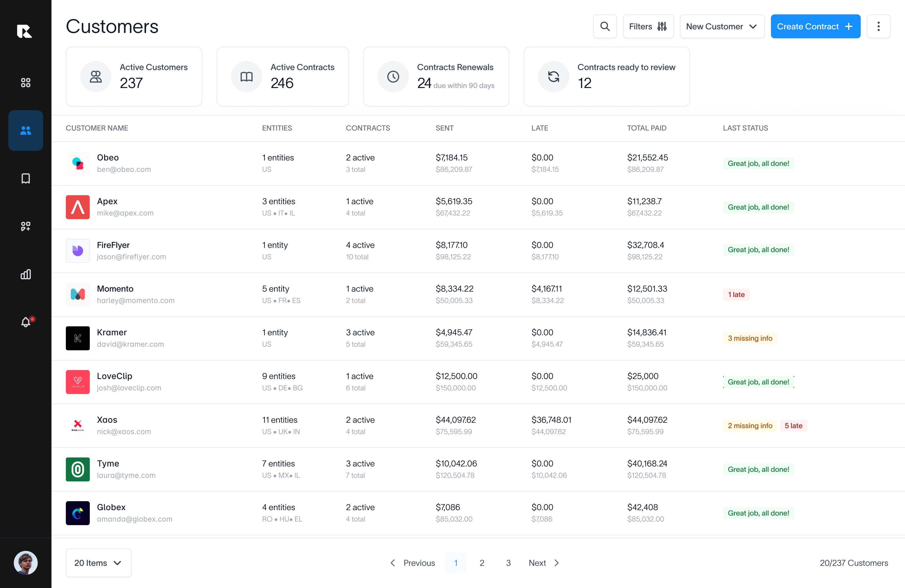
Task: Open the 20 Items per-page dropdown
Action: 98,563
